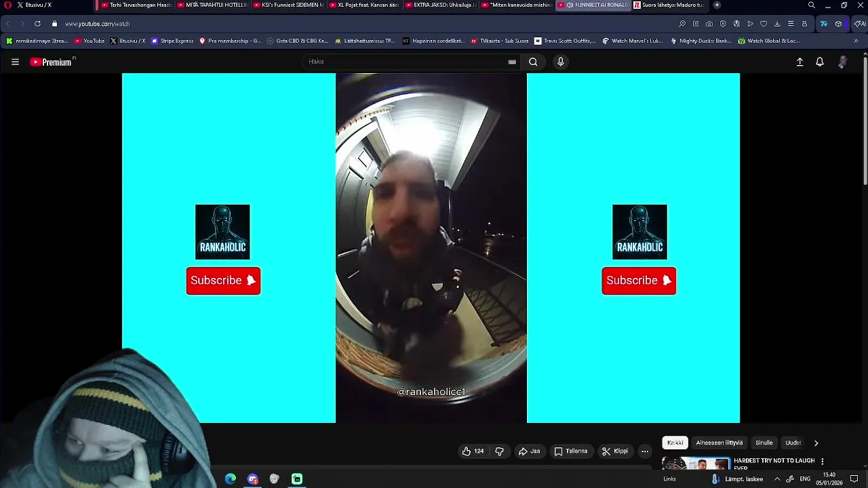The width and height of the screenshot is (868, 488).
Task: Open the 'Stripe Express' bookmark
Action: coord(172,41)
